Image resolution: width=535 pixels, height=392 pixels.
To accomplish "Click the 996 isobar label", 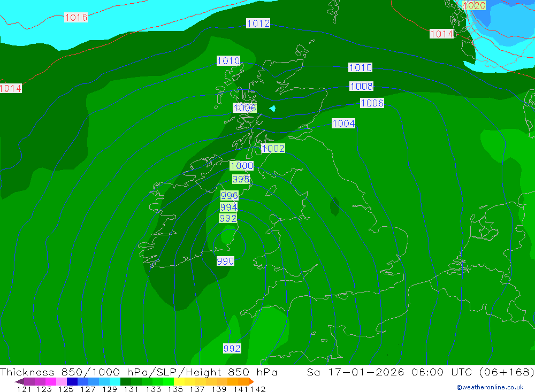I will tap(230, 196).
